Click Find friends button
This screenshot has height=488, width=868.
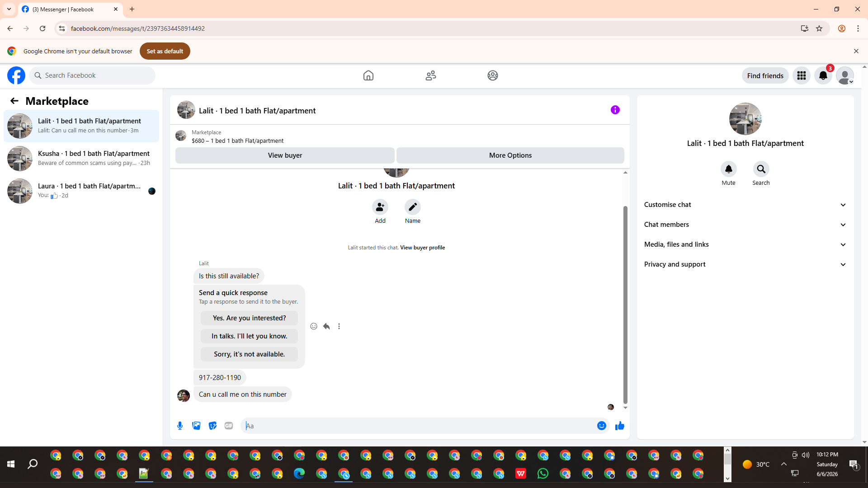click(x=765, y=75)
